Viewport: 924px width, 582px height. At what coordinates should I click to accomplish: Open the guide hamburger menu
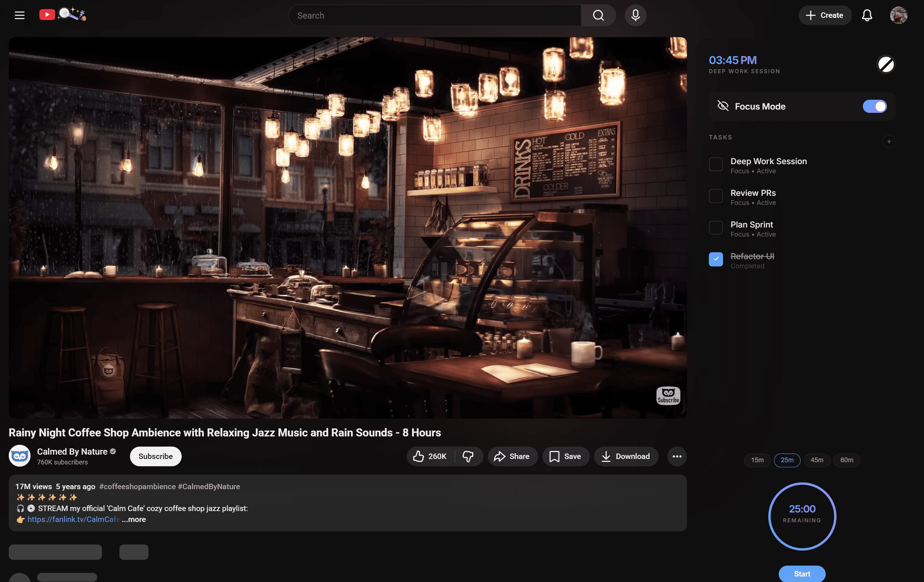coord(19,15)
